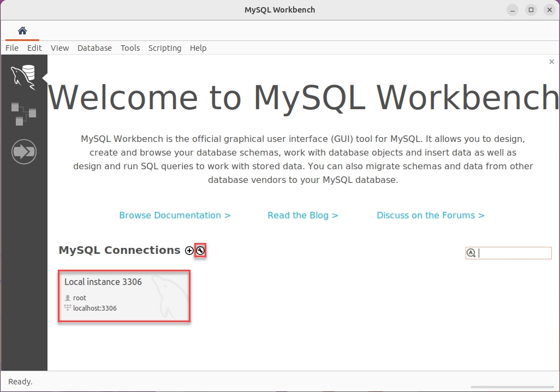Click the Home tab icon

point(22,31)
